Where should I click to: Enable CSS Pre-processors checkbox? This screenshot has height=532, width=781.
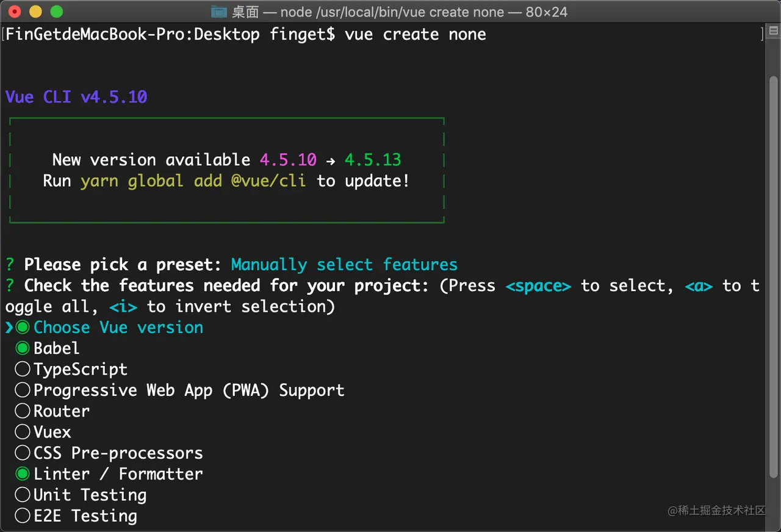[x=23, y=453]
